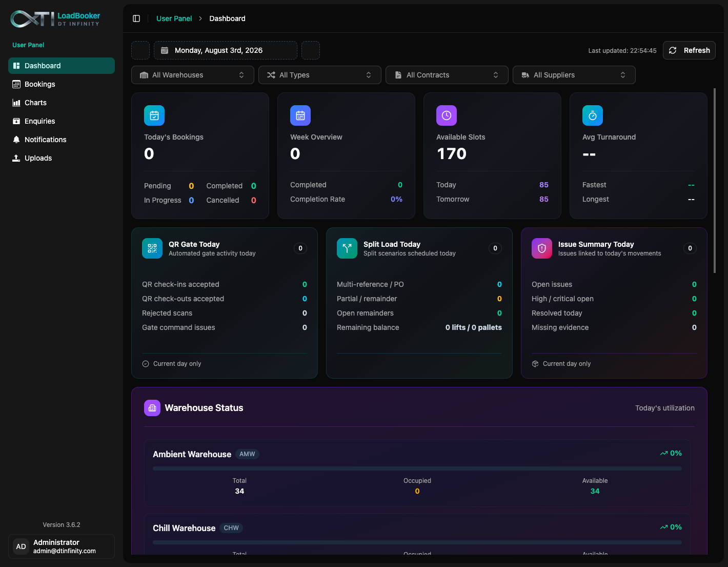
Task: Click the Today's Bookings calendar icon
Action: pos(154,115)
